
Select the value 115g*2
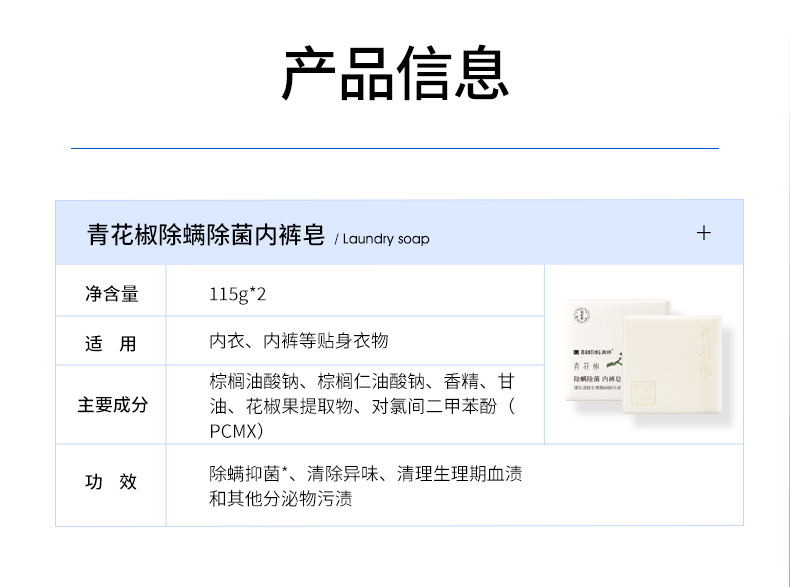coord(237,294)
